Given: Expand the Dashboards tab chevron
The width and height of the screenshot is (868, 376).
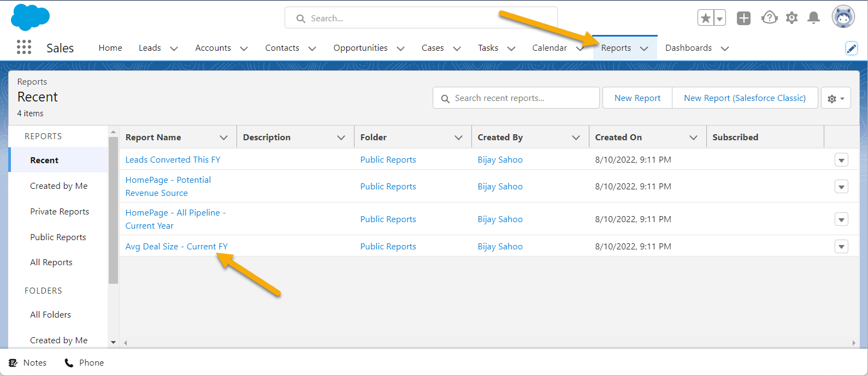Looking at the screenshot, I should click(725, 49).
